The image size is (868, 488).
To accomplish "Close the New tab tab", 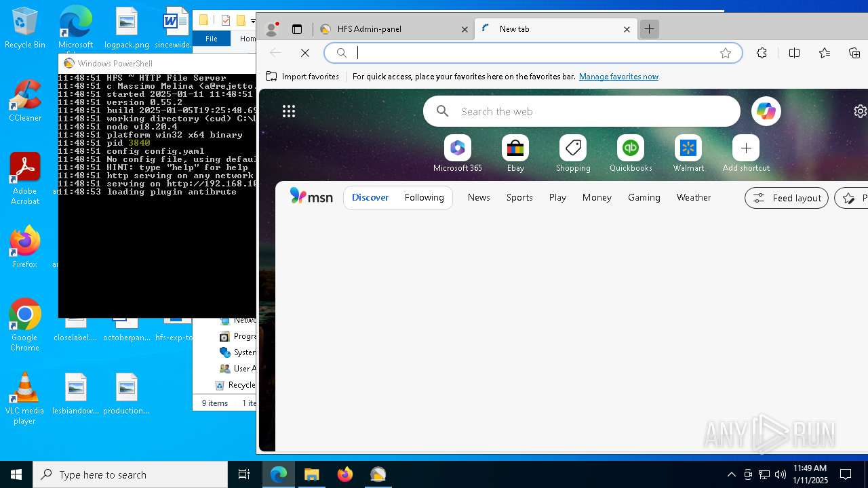I will 627,29.
